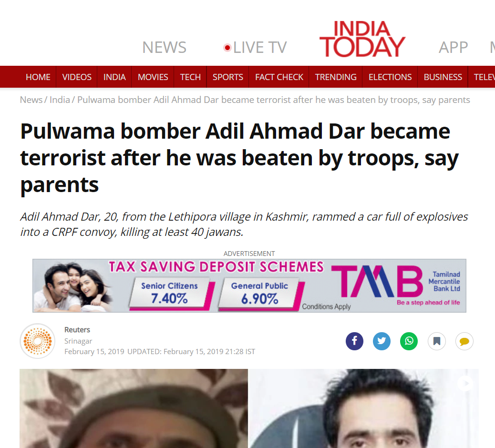The height and width of the screenshot is (448, 495).
Task: Bookmark this article
Action: (437, 341)
